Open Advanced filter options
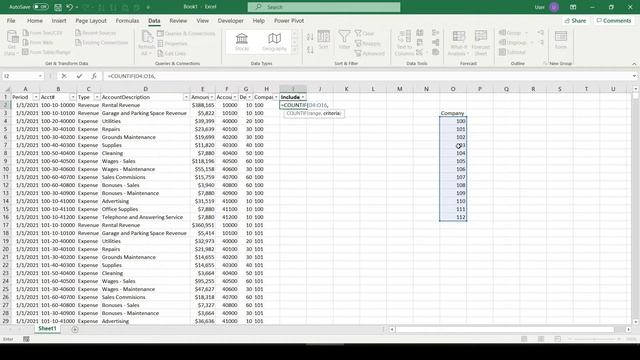 coord(370,53)
